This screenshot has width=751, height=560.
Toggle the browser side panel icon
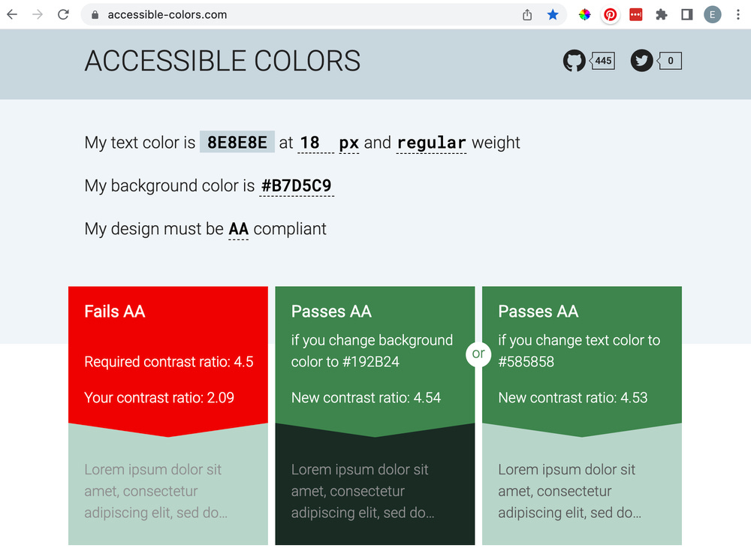(x=687, y=15)
